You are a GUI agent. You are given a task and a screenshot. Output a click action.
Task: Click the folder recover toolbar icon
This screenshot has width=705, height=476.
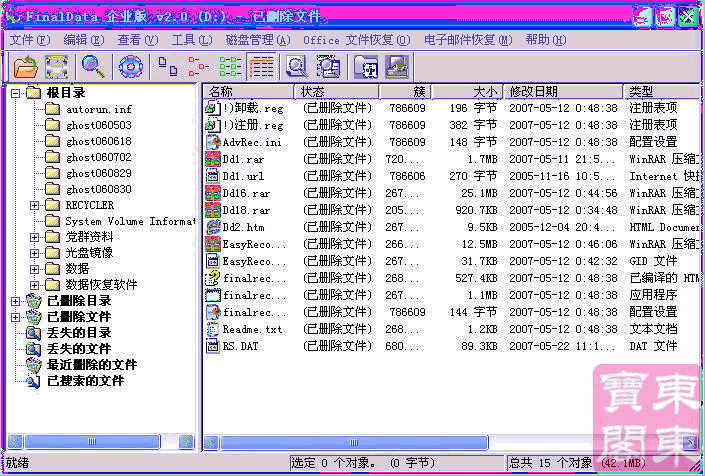coord(366,67)
